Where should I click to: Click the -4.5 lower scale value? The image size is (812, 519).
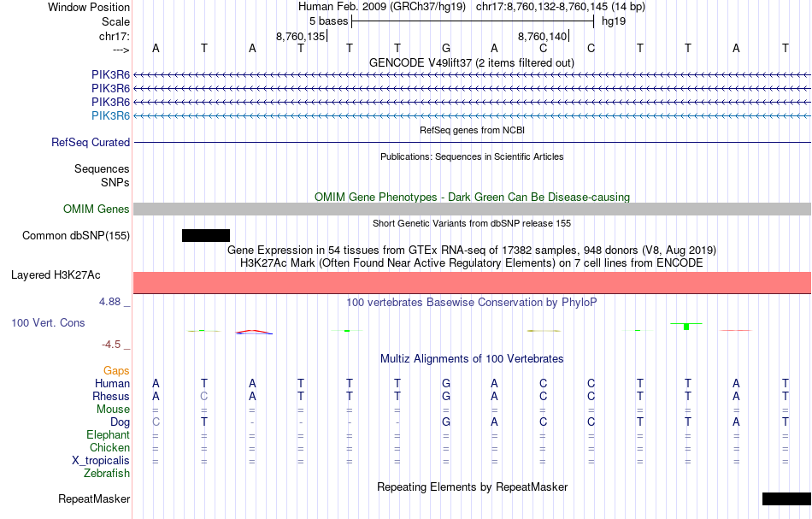click(x=111, y=345)
